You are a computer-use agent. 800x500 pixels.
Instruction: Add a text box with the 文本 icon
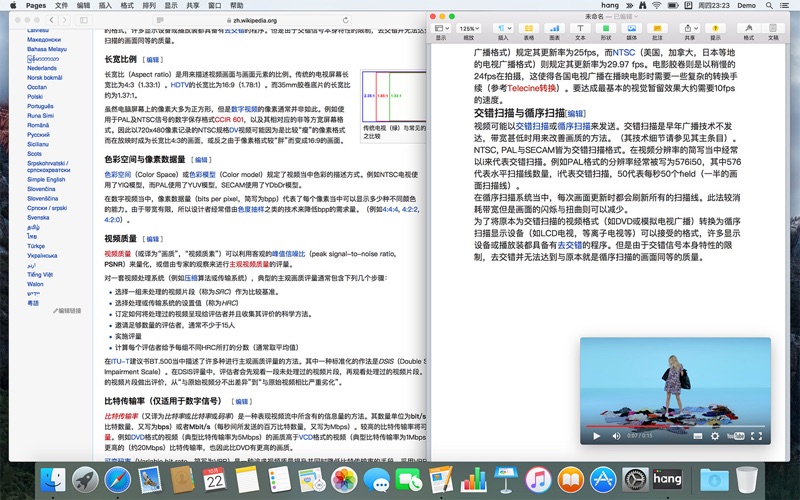click(x=582, y=29)
